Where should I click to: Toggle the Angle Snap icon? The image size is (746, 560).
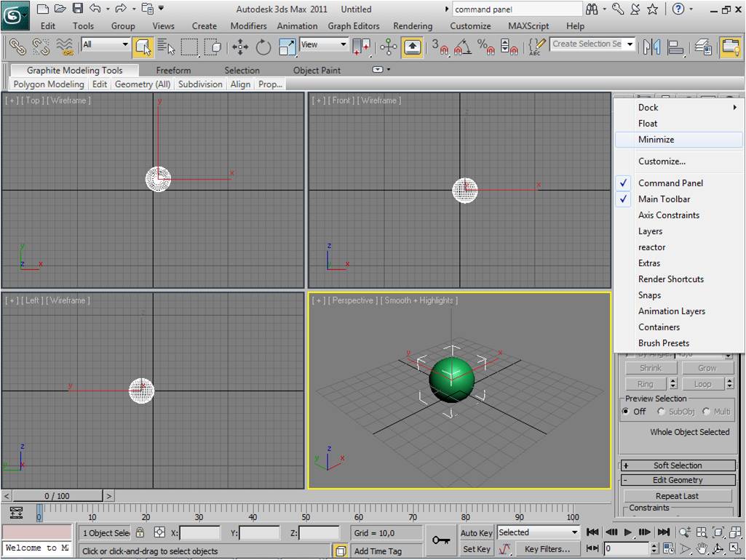pos(463,47)
